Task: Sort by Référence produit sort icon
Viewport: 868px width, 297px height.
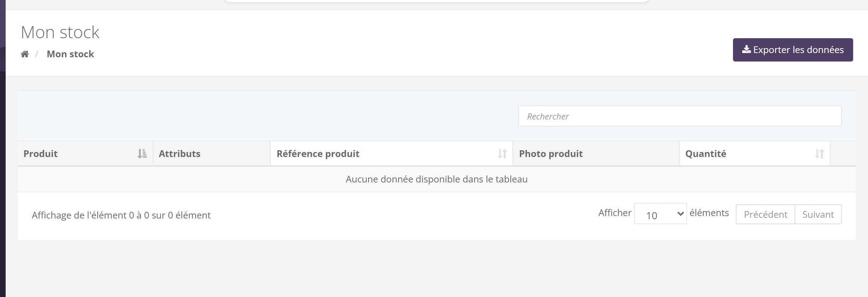Action: [502, 153]
